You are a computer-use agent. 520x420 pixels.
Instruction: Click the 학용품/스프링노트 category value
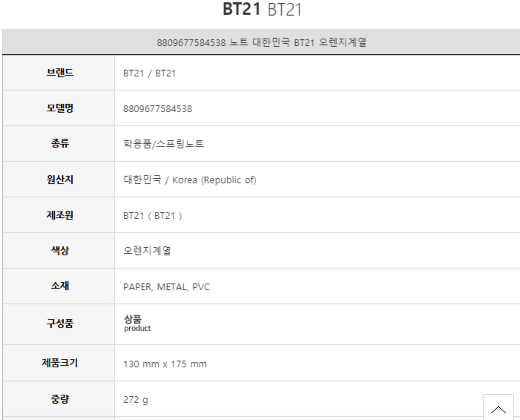coord(164,144)
